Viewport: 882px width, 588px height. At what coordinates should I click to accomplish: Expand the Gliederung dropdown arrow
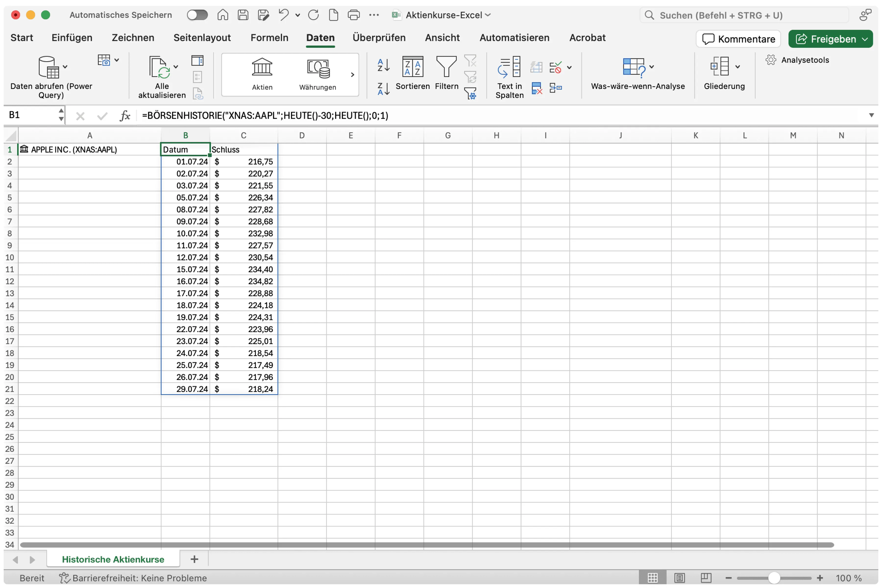point(738,67)
